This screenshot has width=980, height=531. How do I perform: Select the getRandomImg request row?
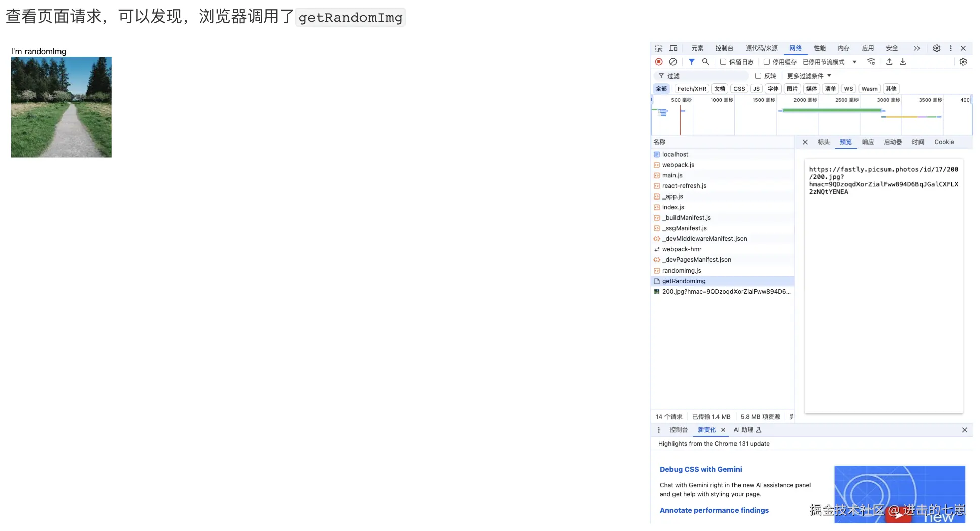(x=684, y=281)
